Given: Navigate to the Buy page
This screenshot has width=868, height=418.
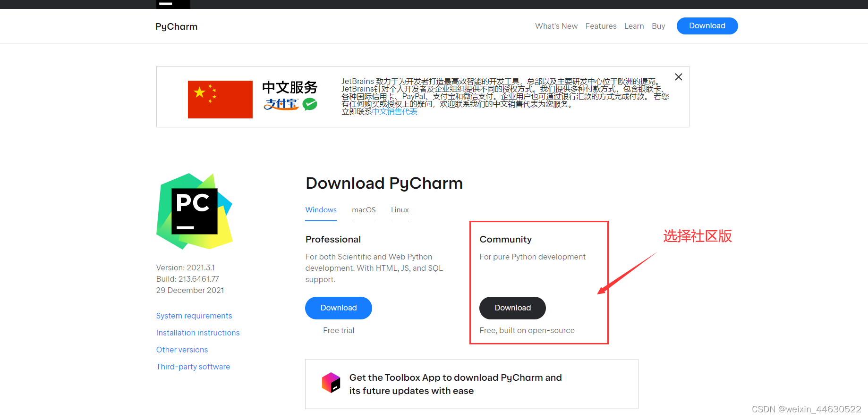Looking at the screenshot, I should coord(658,26).
